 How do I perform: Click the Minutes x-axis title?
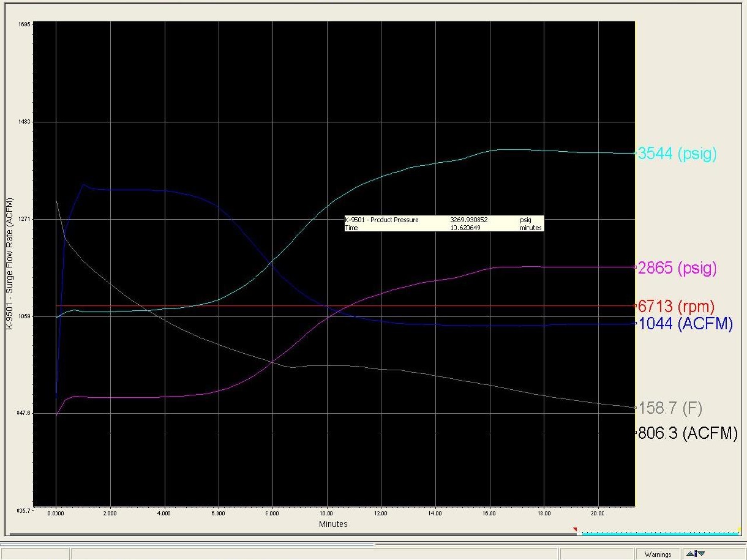click(333, 524)
